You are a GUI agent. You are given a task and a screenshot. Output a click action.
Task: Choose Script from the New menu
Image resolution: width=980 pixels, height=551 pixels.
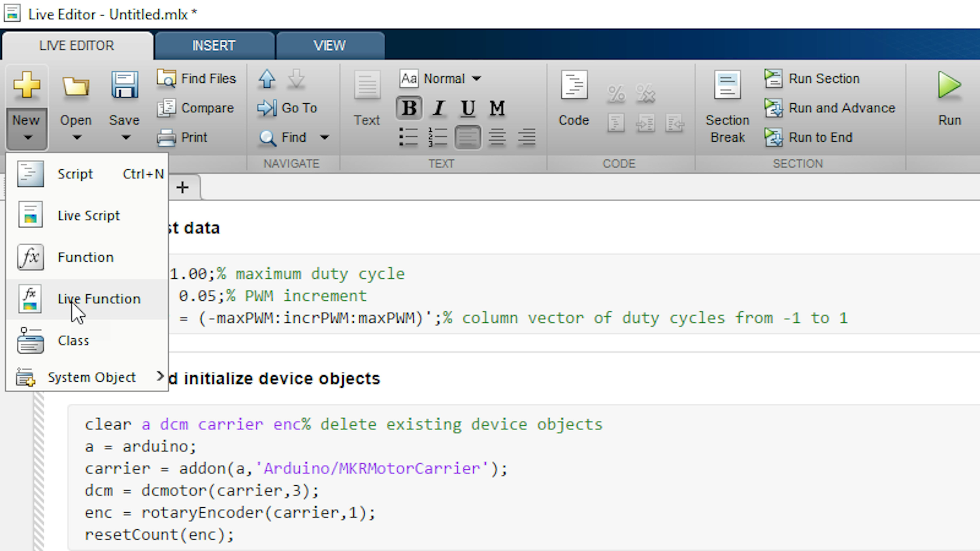(x=87, y=174)
